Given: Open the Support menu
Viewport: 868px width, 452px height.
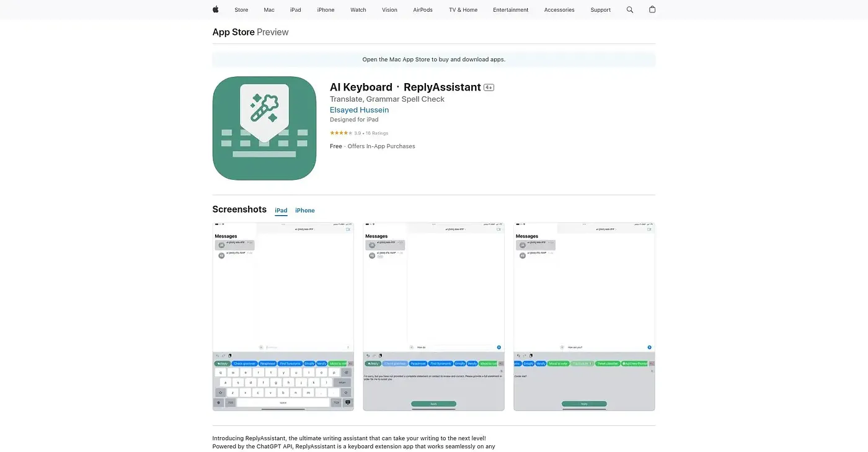Looking at the screenshot, I should 601,10.
